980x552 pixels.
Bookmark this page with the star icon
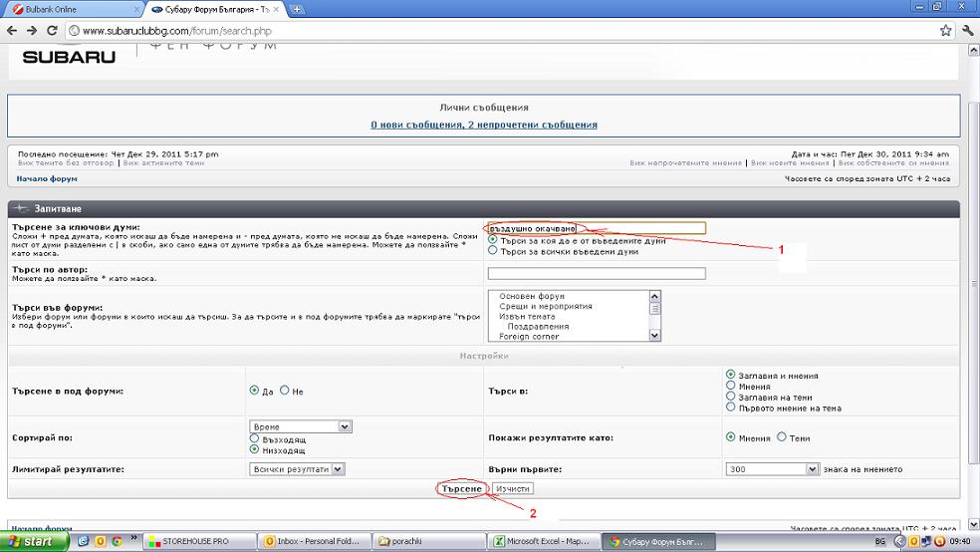tap(945, 31)
